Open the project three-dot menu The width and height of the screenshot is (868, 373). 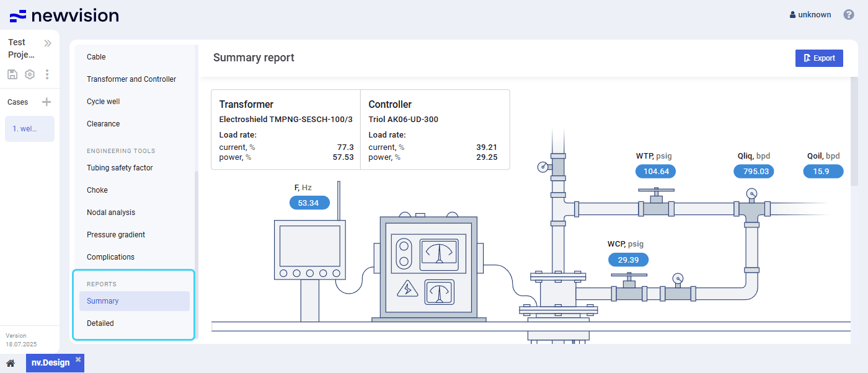pos(47,74)
